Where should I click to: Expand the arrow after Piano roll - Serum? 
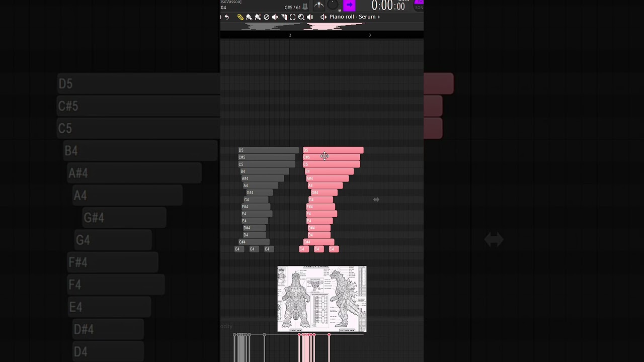pos(379,17)
